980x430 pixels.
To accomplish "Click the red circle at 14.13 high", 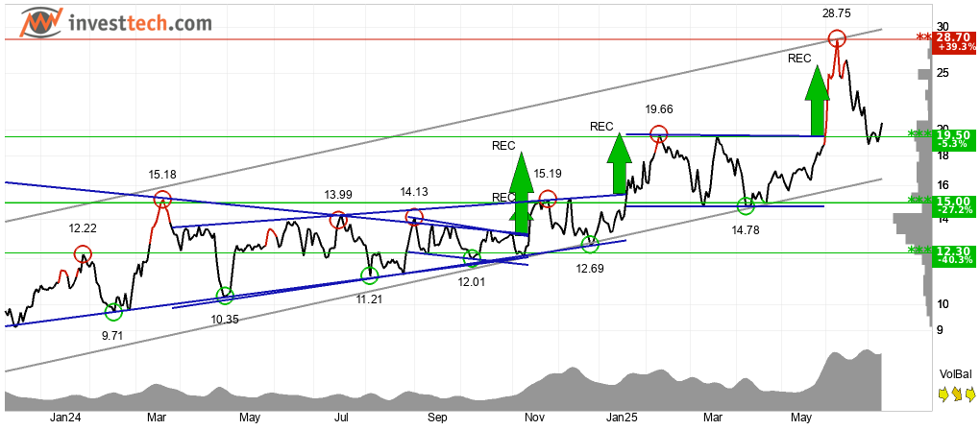I will [414, 218].
